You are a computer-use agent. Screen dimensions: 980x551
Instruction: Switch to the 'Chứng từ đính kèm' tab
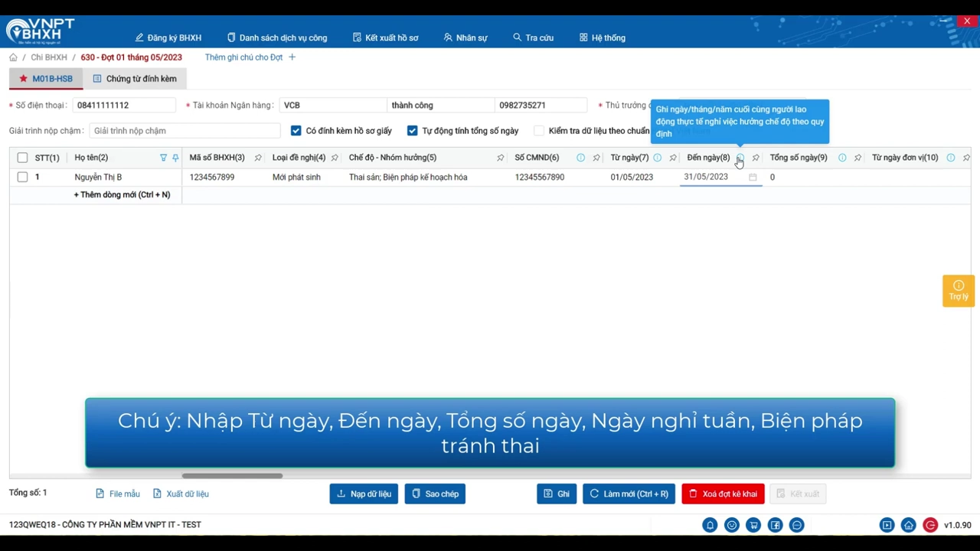tap(135, 79)
